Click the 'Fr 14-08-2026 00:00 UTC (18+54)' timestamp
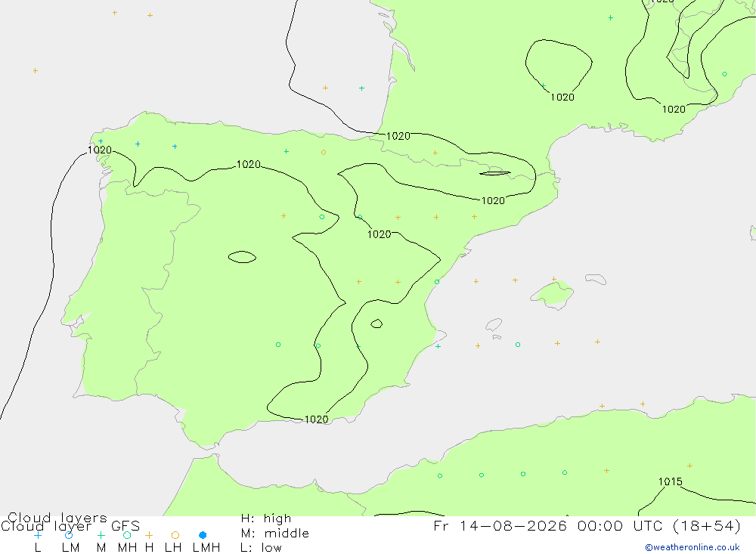 click(x=587, y=526)
